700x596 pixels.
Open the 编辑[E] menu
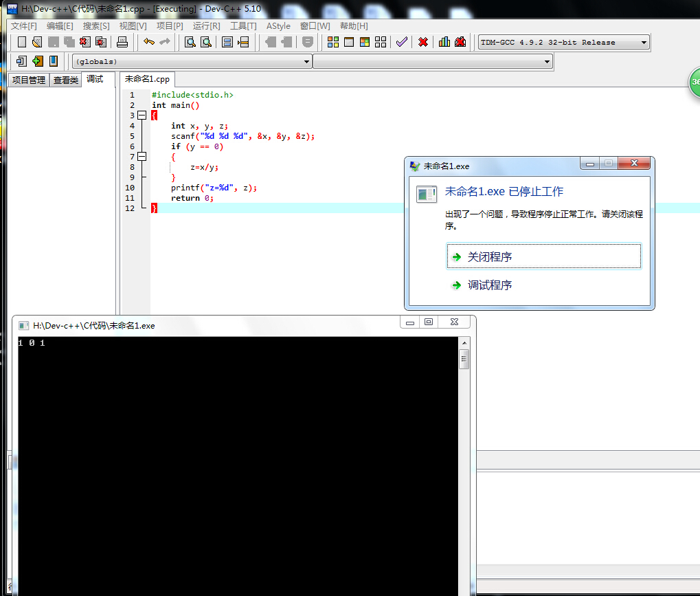tap(60, 26)
